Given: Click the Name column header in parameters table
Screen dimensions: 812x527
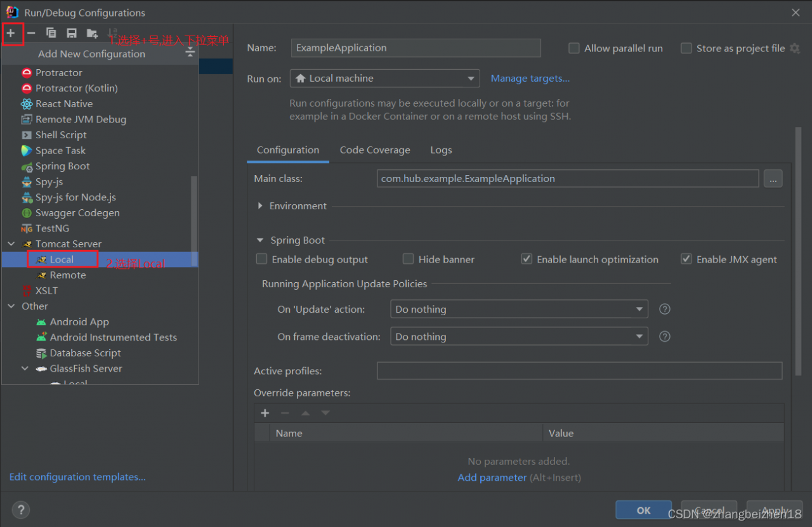Looking at the screenshot, I should click(406, 433).
